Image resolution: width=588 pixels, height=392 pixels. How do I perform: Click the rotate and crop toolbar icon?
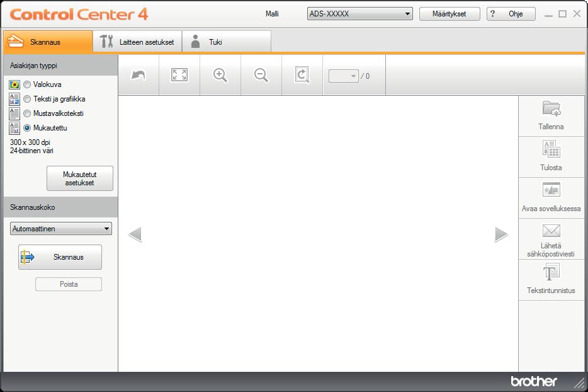point(302,75)
